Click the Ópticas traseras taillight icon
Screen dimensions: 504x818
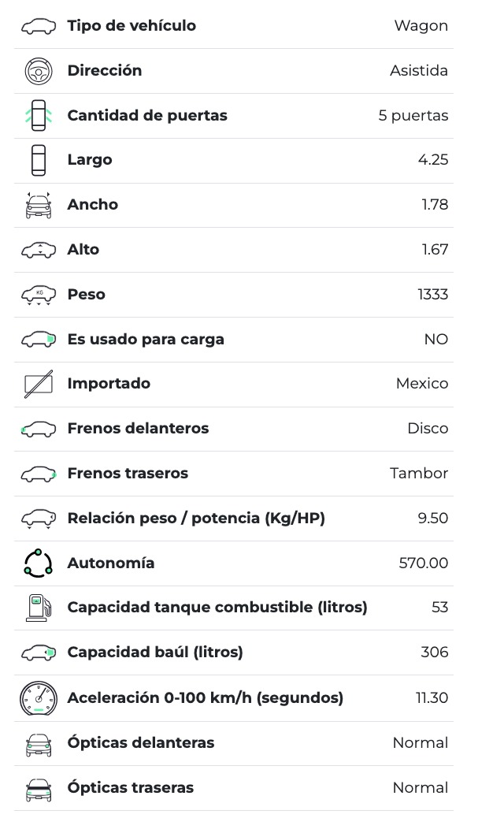click(x=39, y=788)
